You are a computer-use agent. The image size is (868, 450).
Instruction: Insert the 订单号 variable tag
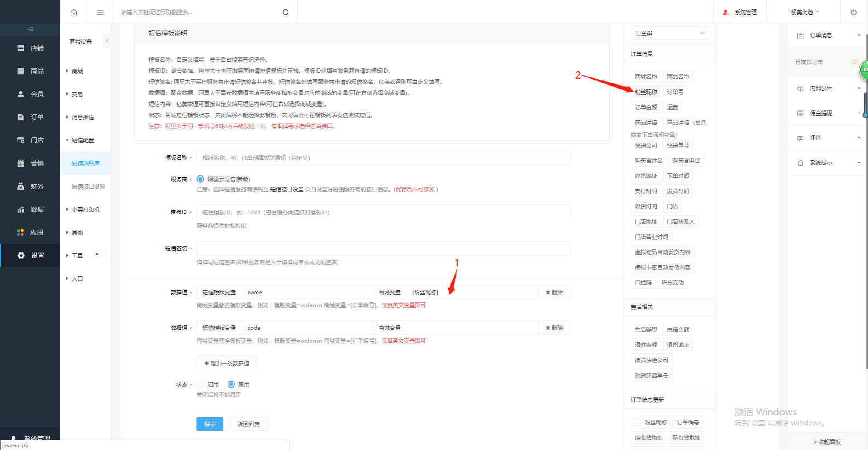coord(675,92)
